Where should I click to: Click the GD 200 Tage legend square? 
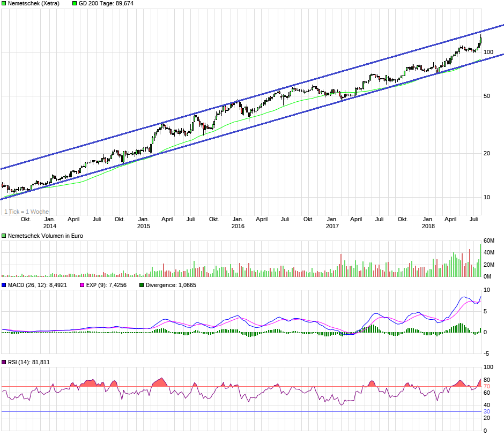click(75, 3)
